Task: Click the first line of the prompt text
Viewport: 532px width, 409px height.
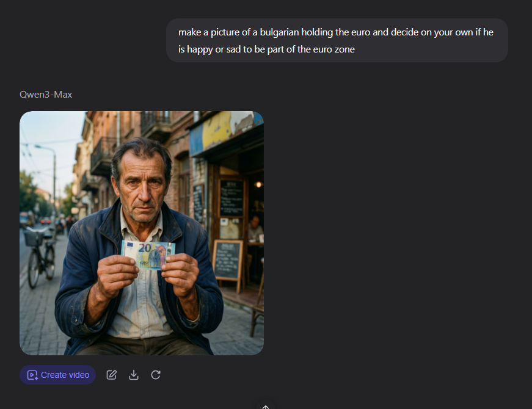Action: pyautogui.click(x=336, y=32)
